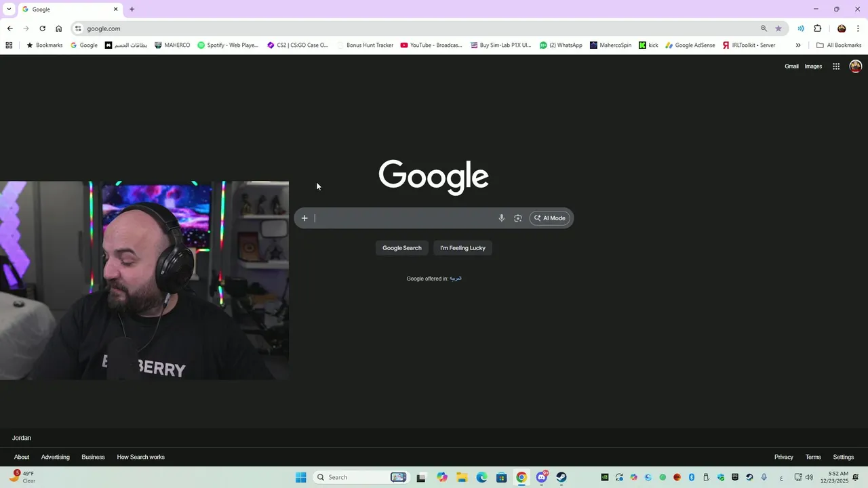This screenshot has width=868, height=488.
Task: Open Steam from taskbar
Action: (561, 477)
